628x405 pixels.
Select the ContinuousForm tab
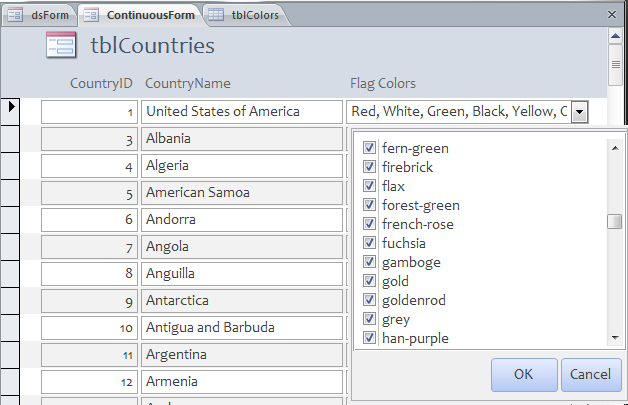pos(141,15)
